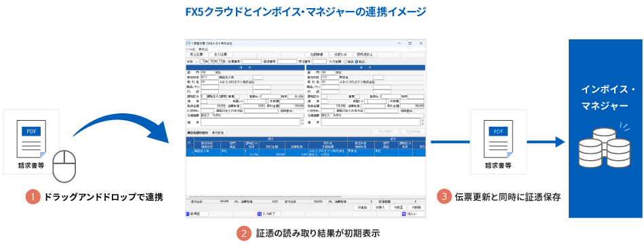Open the 表示(V) menu
The image size is (644, 251).
click(203, 50)
